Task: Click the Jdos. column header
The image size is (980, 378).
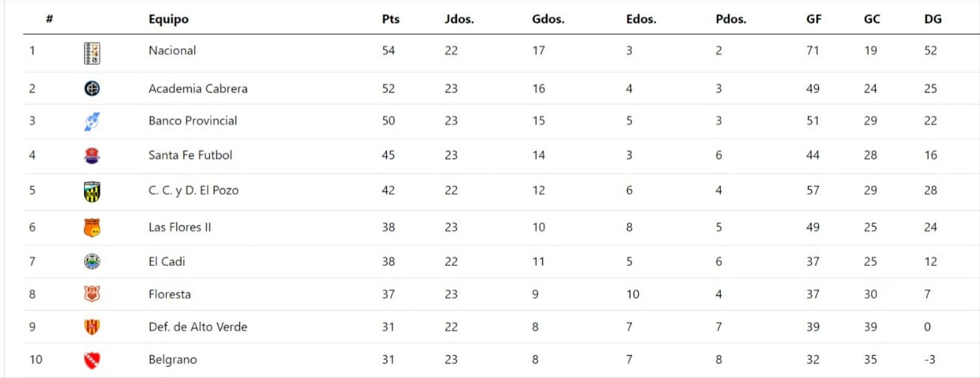Action: [x=459, y=19]
